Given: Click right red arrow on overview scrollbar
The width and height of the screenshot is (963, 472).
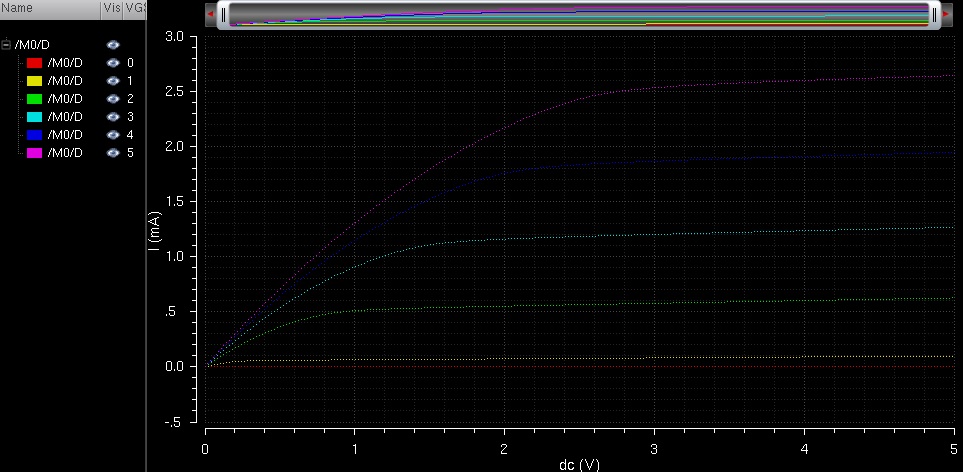Looking at the screenshot, I should (946, 15).
